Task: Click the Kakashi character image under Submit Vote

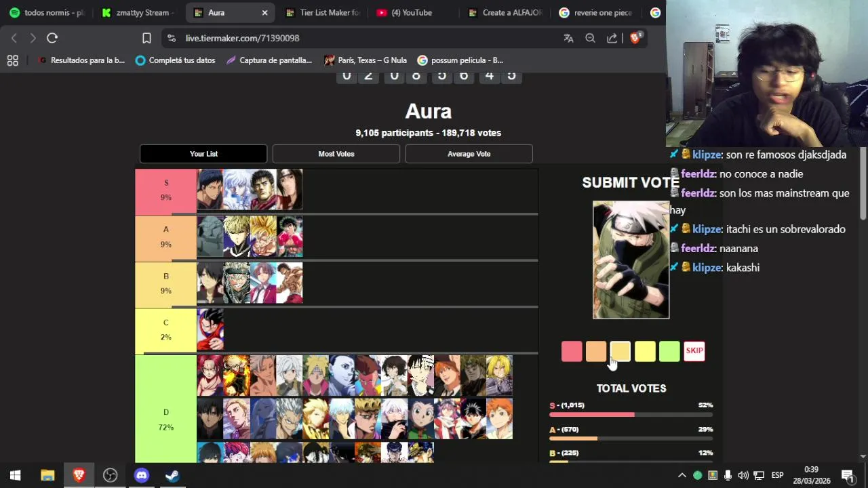Action: click(x=631, y=260)
